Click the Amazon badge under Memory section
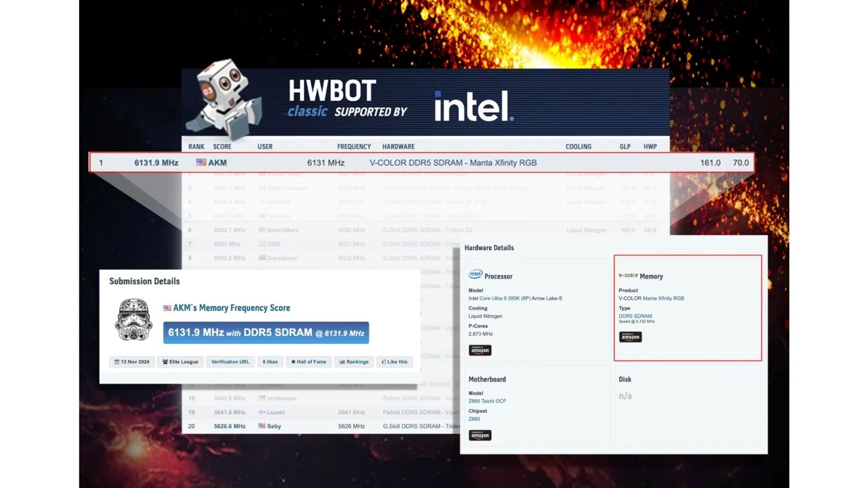Image resolution: width=868 pixels, height=488 pixels. click(x=630, y=337)
